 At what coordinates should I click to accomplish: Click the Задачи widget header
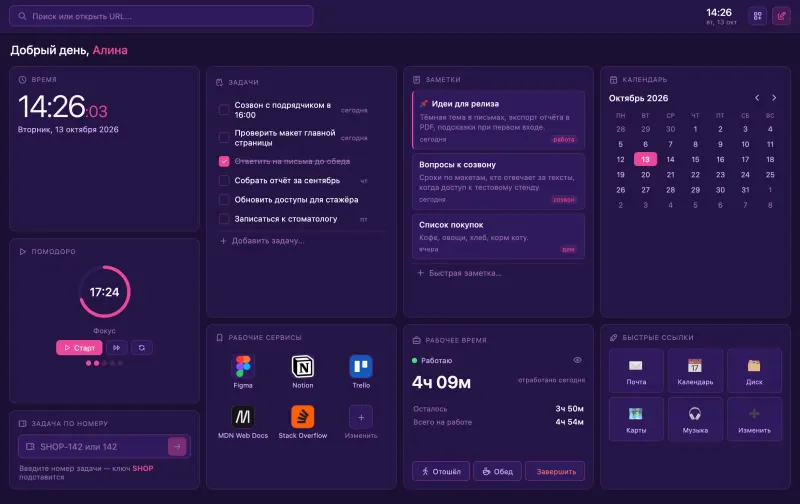tap(237, 82)
